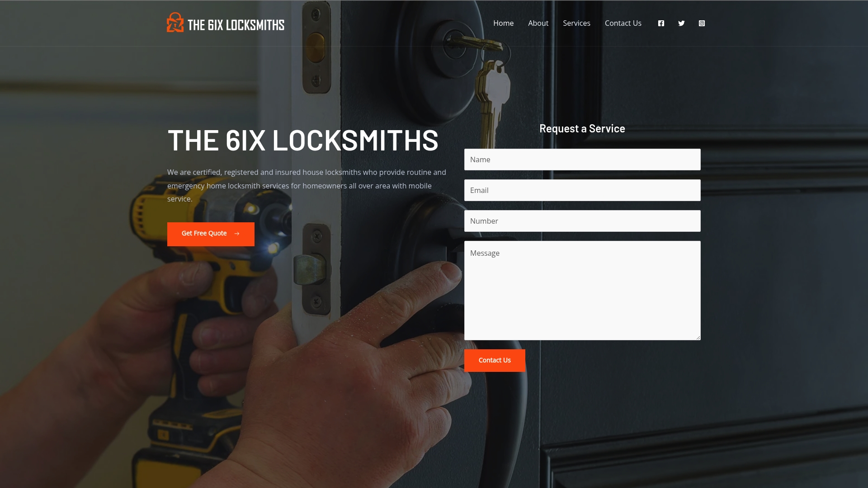
Task: Click the Instagram camera icon
Action: coord(702,23)
